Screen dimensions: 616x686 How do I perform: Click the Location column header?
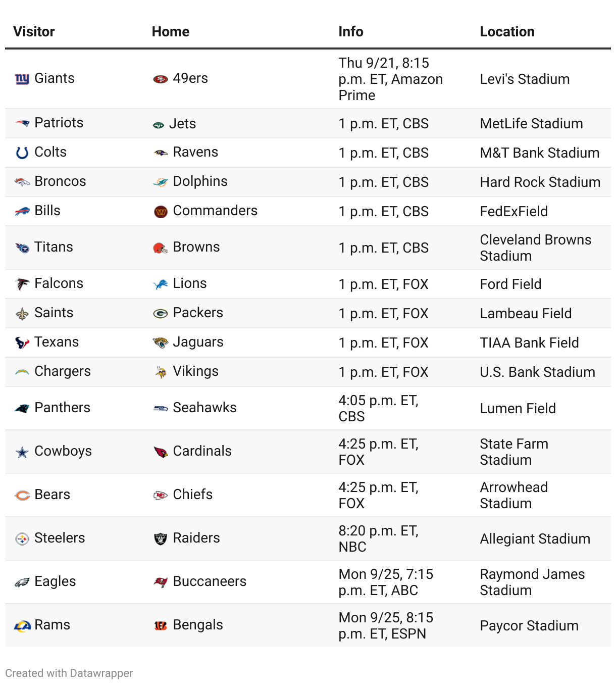point(507,31)
